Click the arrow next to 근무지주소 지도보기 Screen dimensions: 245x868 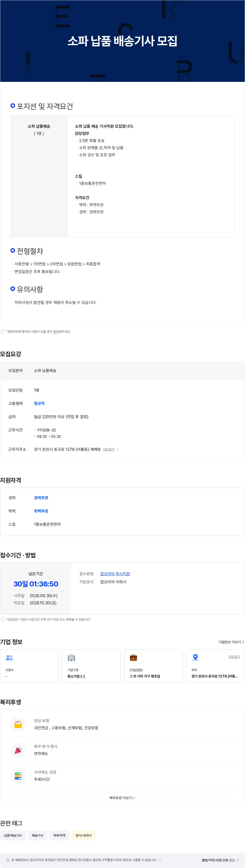point(117,450)
